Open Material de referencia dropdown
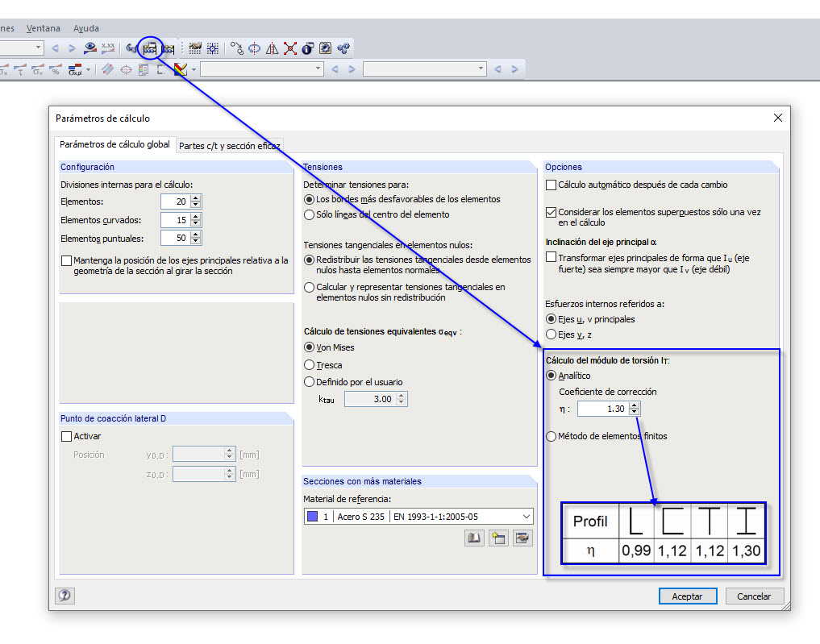The image size is (820, 644). [x=418, y=517]
